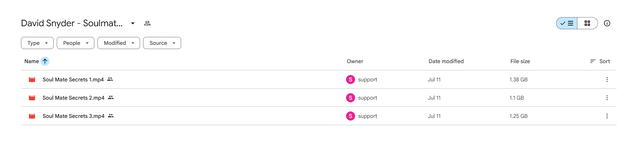The image size is (644, 143).
Task: Open more actions for Soul Mate Secrets 1.mp4
Action: 607,79
